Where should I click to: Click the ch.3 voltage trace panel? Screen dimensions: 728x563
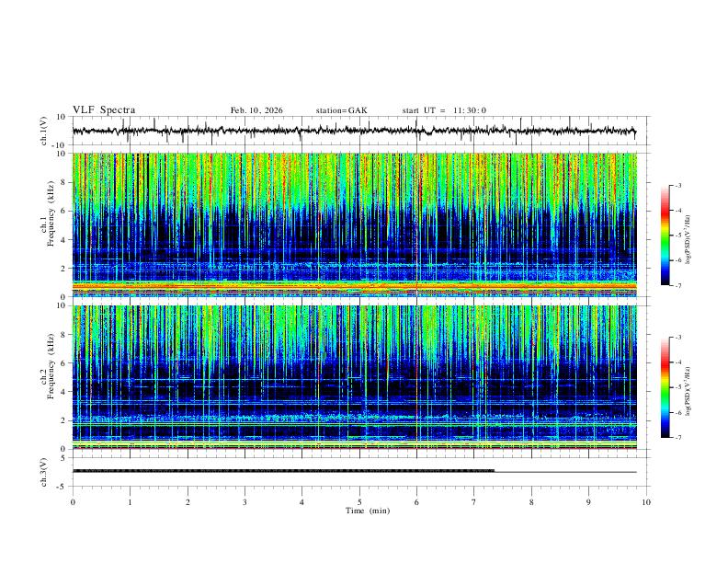point(360,472)
